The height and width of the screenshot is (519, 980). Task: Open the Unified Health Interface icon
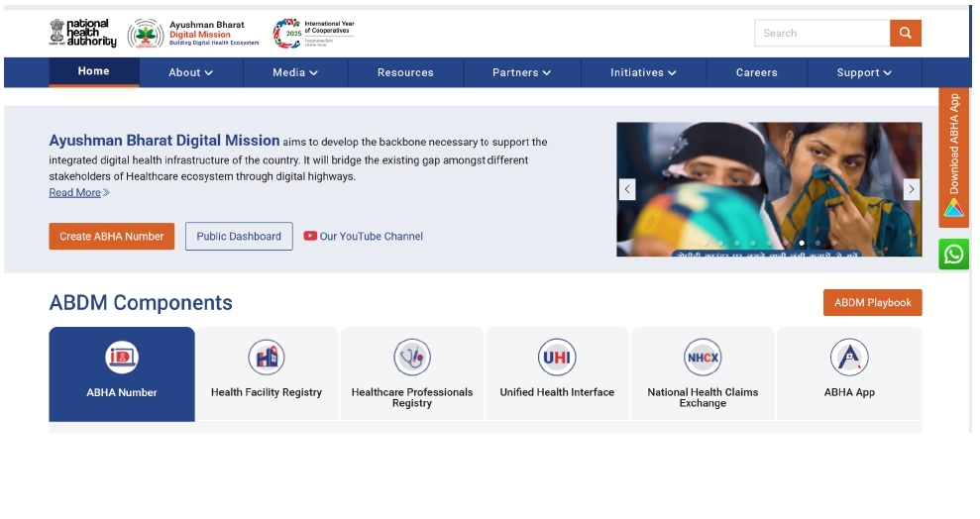point(557,358)
